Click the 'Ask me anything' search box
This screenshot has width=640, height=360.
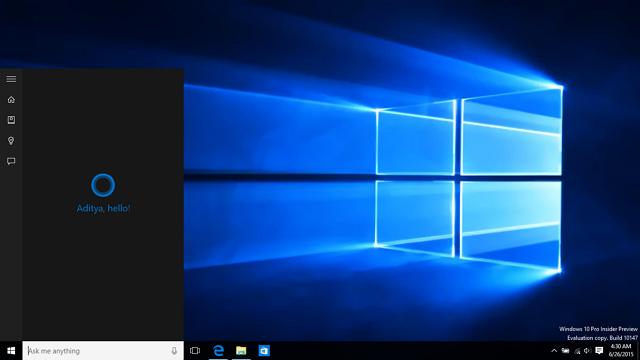tap(103, 351)
